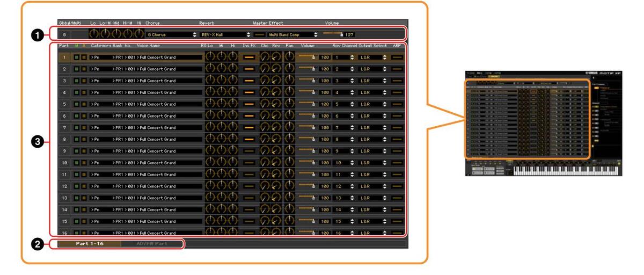Image resolution: width=644 pixels, height=275 pixels.
Task: Click the Part 7 Reverb send knob
Action: (x=276, y=128)
